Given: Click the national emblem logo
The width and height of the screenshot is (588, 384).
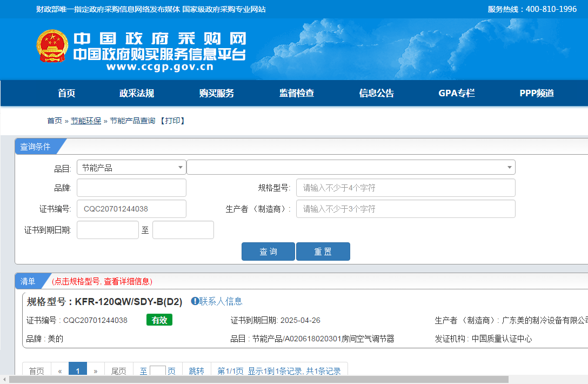Looking at the screenshot, I should [x=52, y=47].
